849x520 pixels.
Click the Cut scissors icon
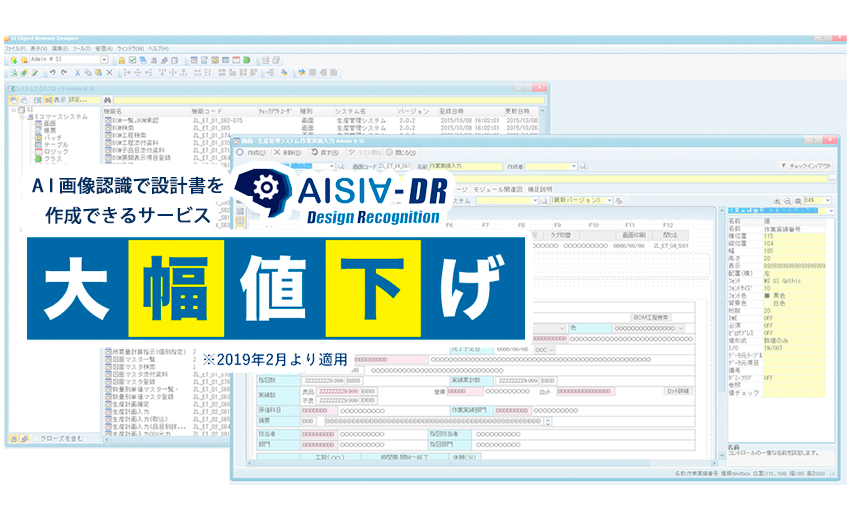77,73
